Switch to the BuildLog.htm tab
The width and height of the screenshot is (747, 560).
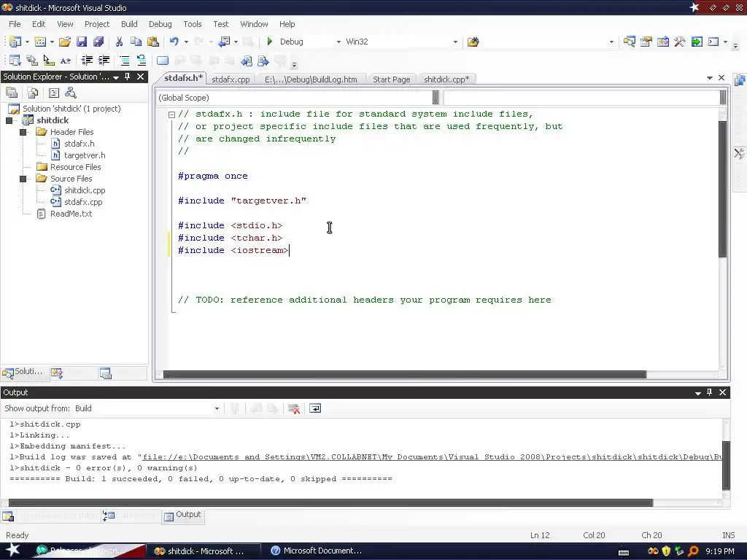coord(311,79)
